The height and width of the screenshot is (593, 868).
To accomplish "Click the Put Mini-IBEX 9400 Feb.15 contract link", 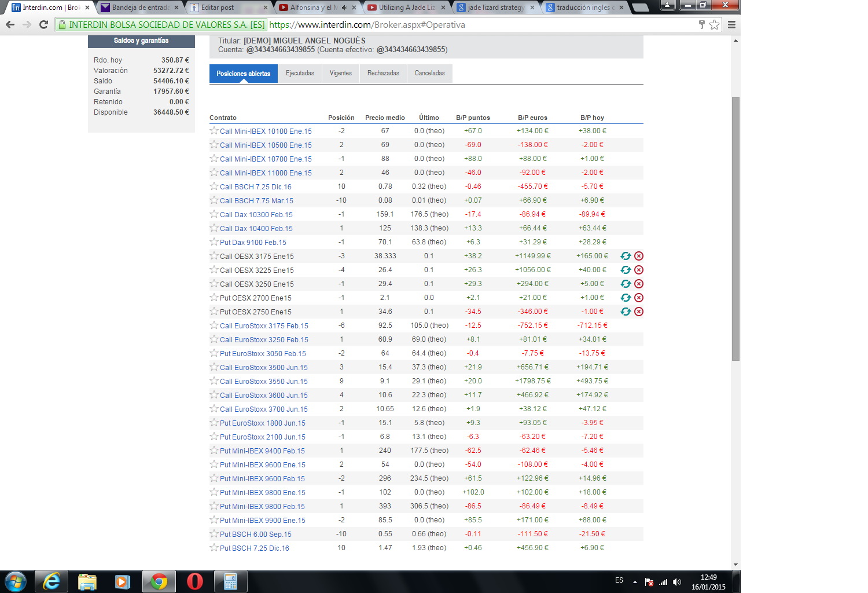I will 262,451.
